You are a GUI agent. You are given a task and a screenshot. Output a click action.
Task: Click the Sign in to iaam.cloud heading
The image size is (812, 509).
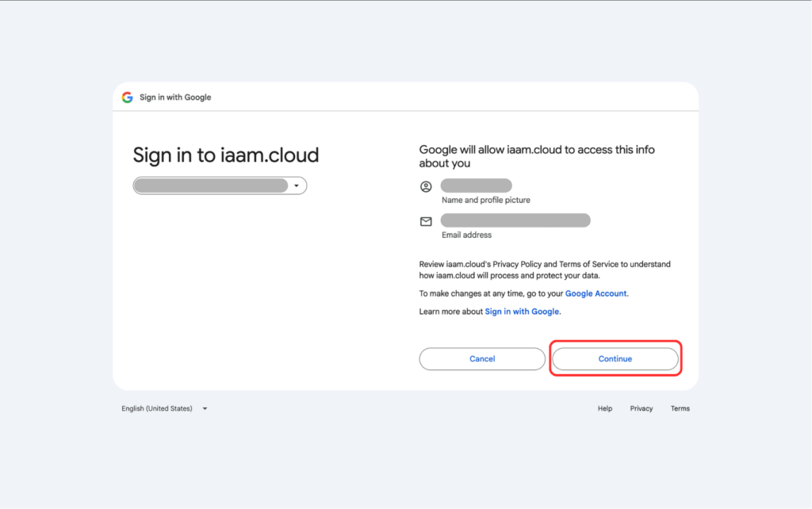pos(226,155)
